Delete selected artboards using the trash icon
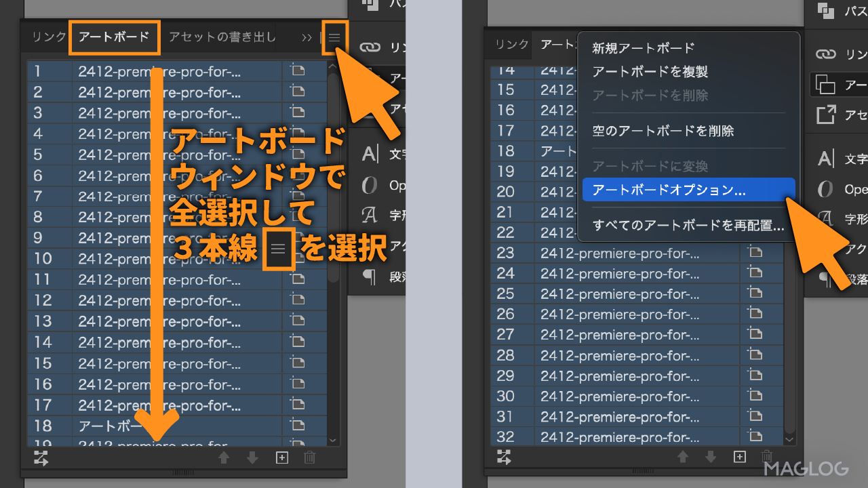Image resolution: width=868 pixels, height=488 pixels. 309,458
